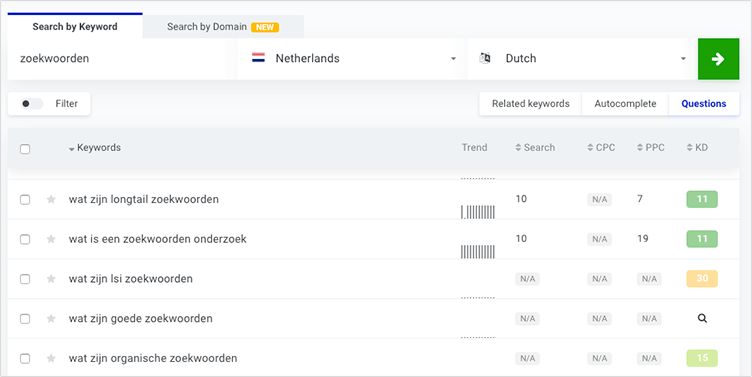The image size is (752, 377).
Task: Click the NEW badge on Search by Domain
Action: click(265, 27)
